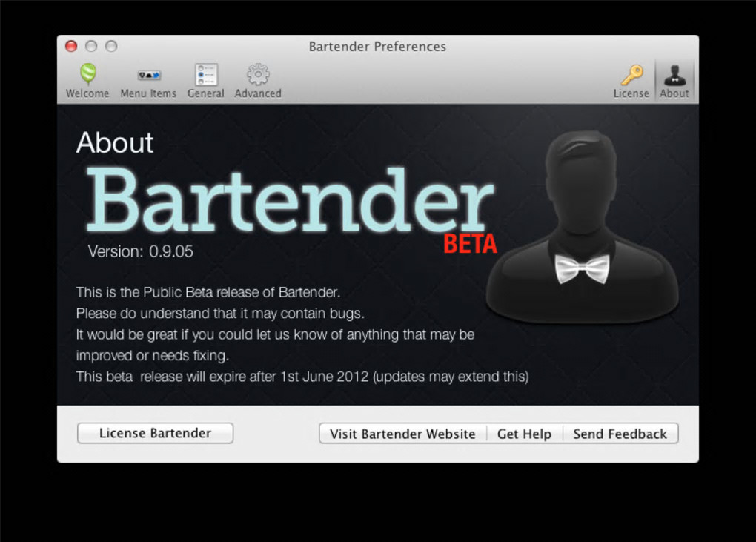Viewport: 756px width, 542px height.
Task: Click the Version: 0.9.05 text
Action: point(140,251)
